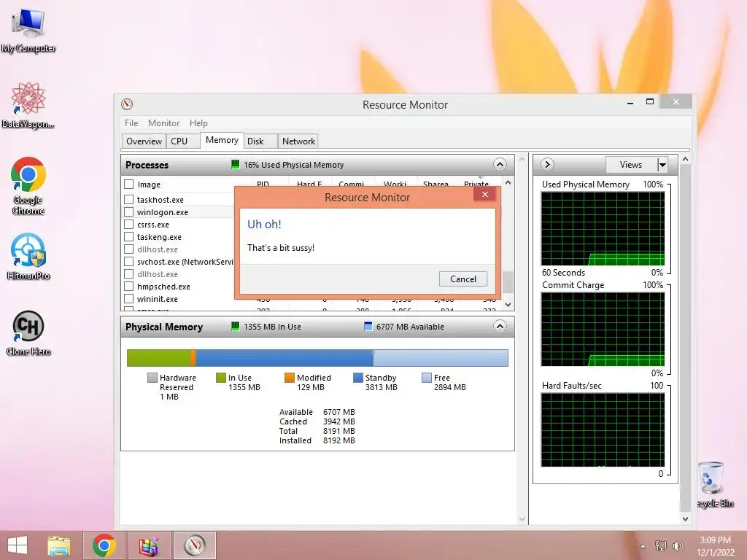Screen dimensions: 747x560
Task: Open Chrome from the taskbar
Action: [x=104, y=545]
